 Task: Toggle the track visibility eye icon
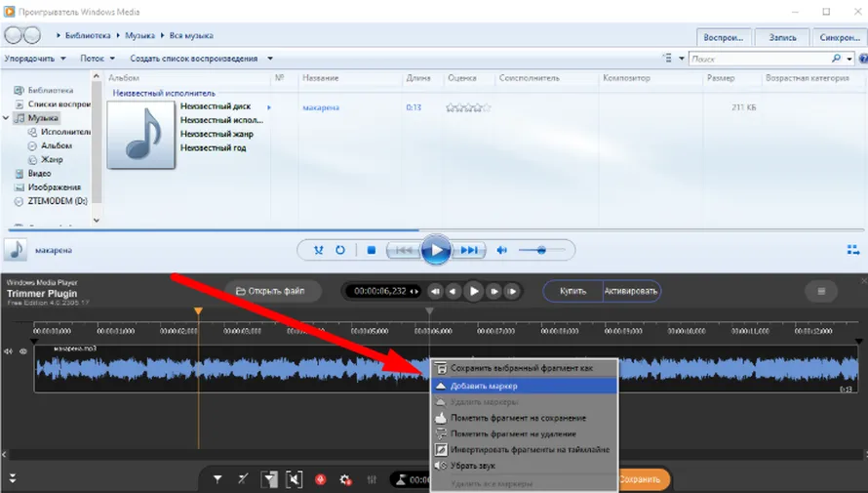23,351
